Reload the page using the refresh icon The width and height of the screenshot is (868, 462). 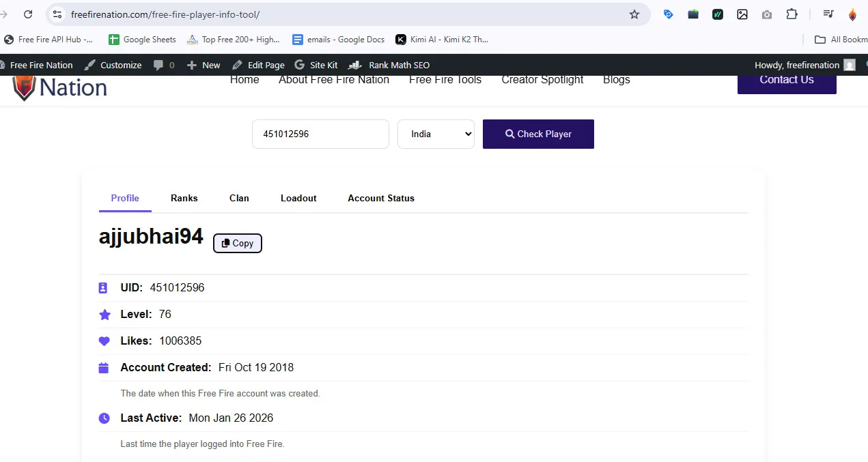click(x=28, y=14)
